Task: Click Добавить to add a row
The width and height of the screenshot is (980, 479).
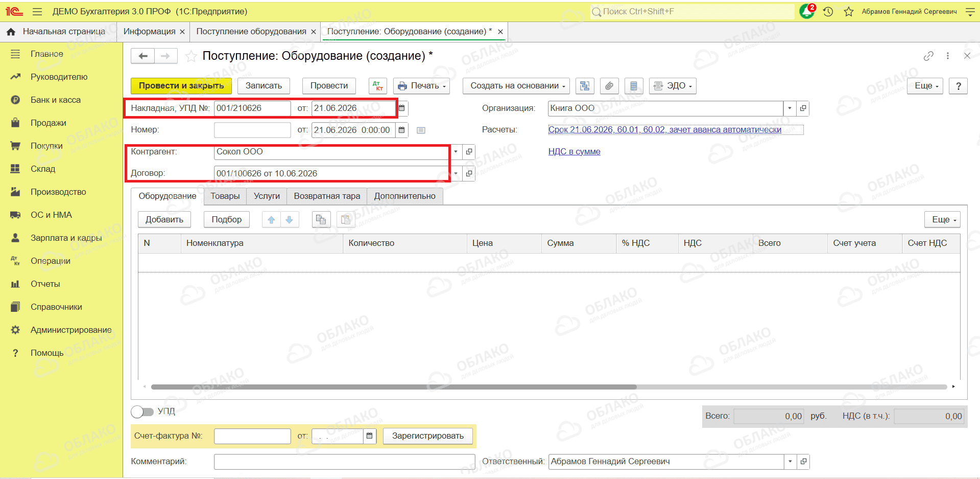Action: [164, 220]
